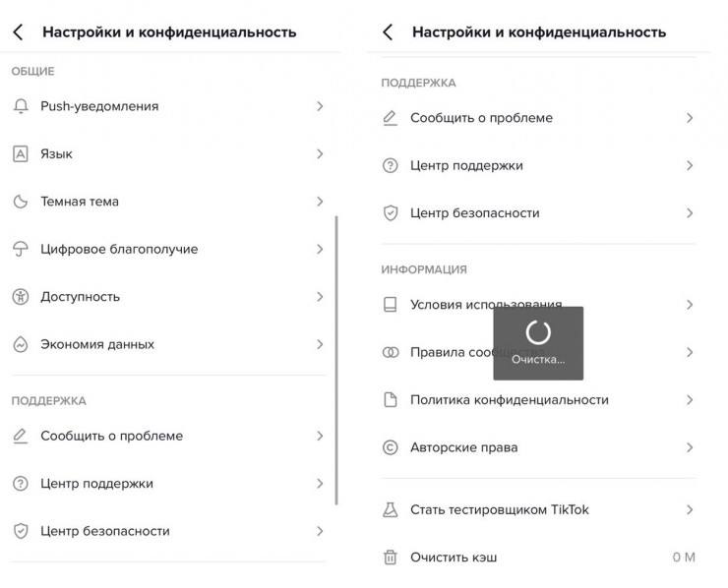Click the vertical scrollbar in the settings list
The image size is (728, 588).
[336, 359]
